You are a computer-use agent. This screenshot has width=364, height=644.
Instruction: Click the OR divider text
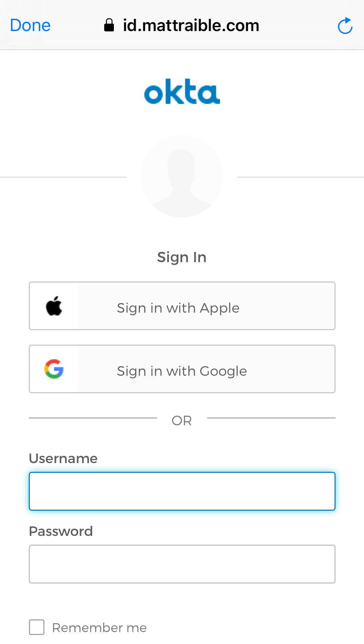click(x=182, y=421)
